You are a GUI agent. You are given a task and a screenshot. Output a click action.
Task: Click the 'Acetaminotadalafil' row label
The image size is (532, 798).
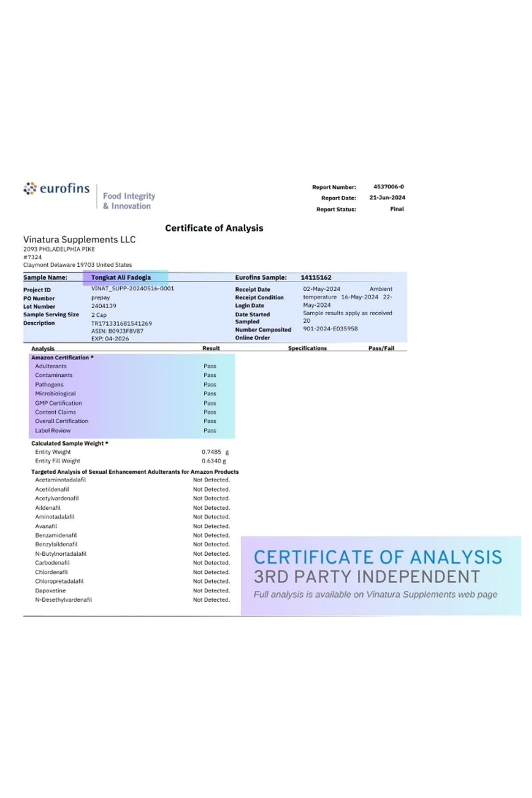[x=61, y=480]
